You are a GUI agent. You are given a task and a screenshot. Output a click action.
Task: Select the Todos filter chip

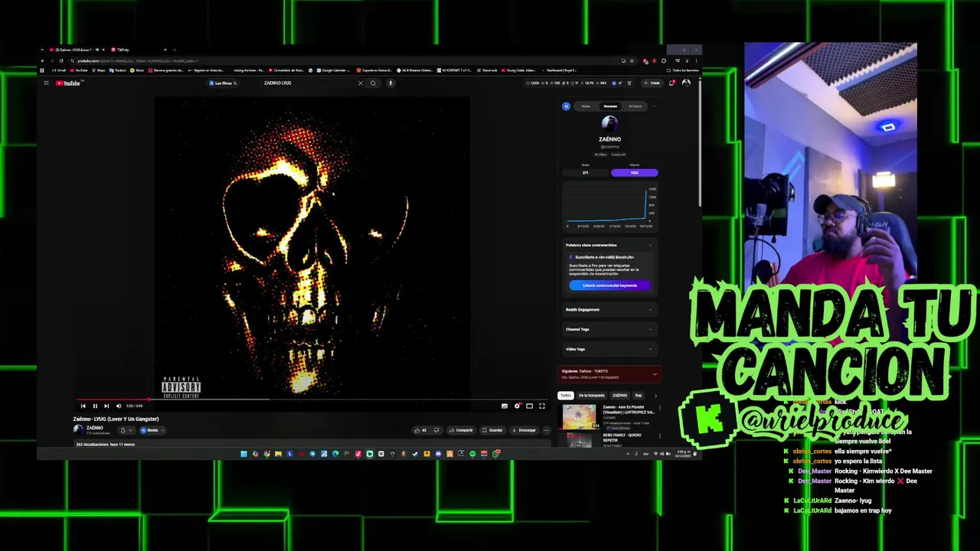(x=566, y=396)
